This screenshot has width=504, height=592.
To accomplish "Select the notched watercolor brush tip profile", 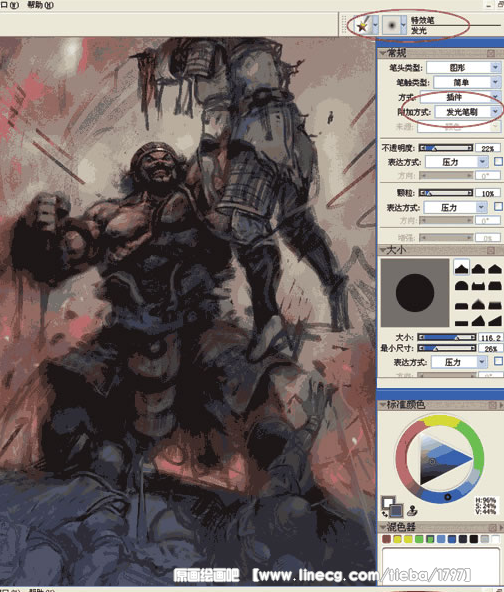I will point(478,285).
